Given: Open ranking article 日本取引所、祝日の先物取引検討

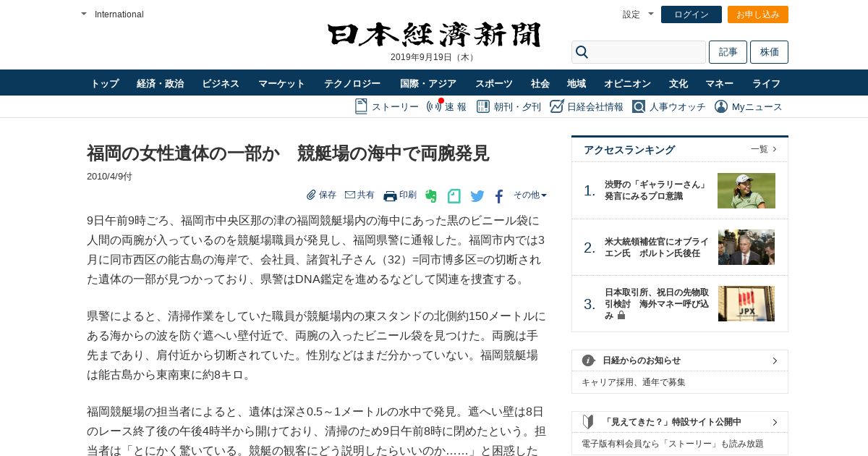Looking at the screenshot, I should (x=657, y=304).
